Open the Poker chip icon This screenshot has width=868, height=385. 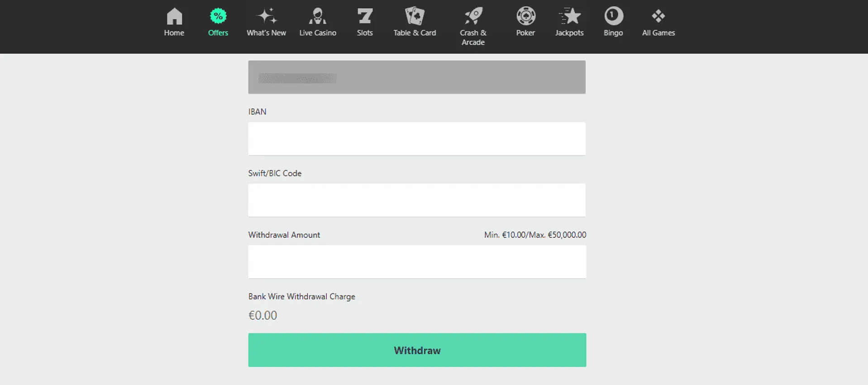[x=526, y=16]
